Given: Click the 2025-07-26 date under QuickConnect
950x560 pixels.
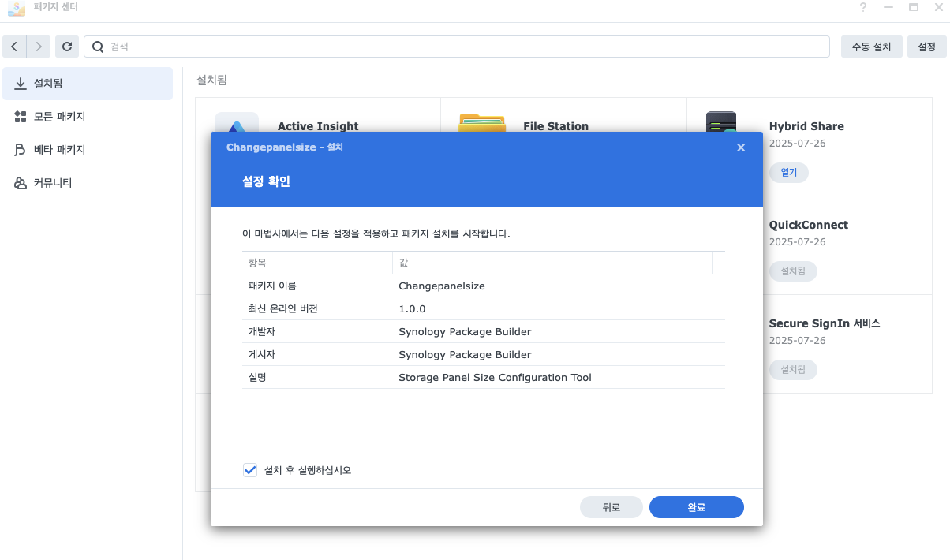Looking at the screenshot, I should coord(797,242).
